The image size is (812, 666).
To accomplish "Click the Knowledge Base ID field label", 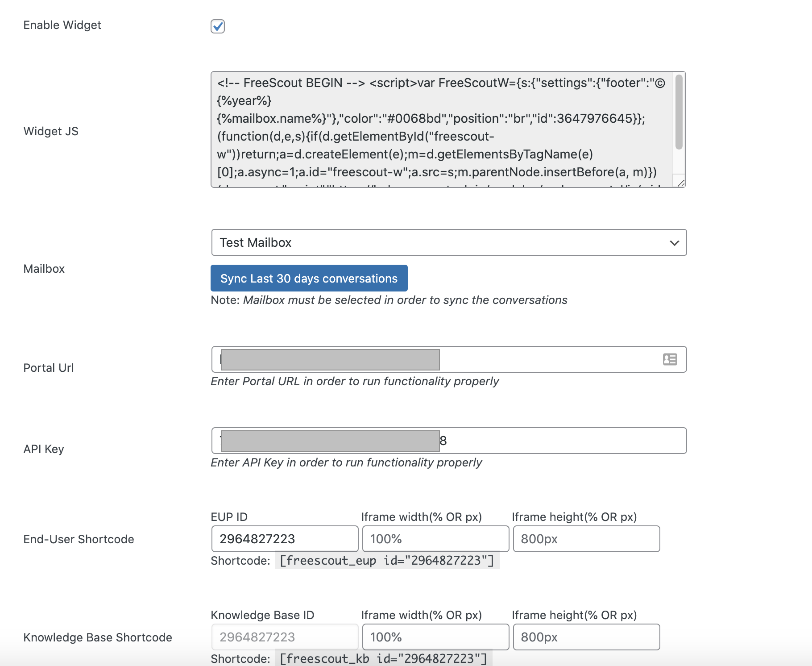I will 262,615.
